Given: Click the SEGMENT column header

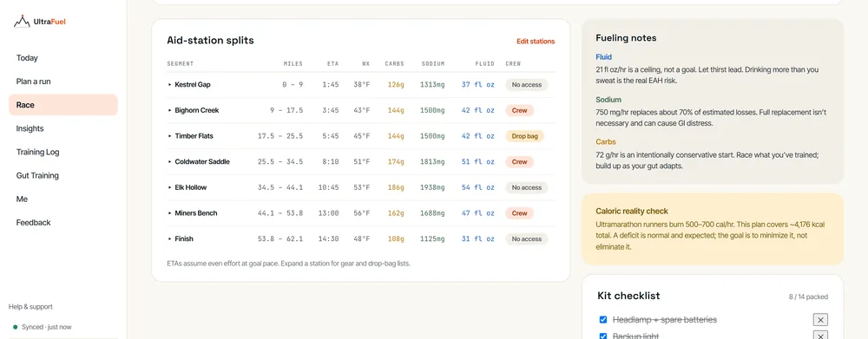Looking at the screenshot, I should (x=181, y=63).
